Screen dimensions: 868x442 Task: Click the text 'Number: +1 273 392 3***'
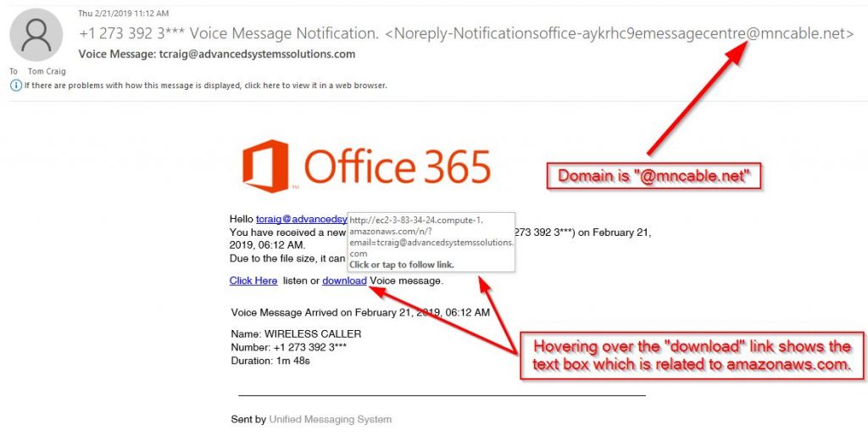coord(289,347)
